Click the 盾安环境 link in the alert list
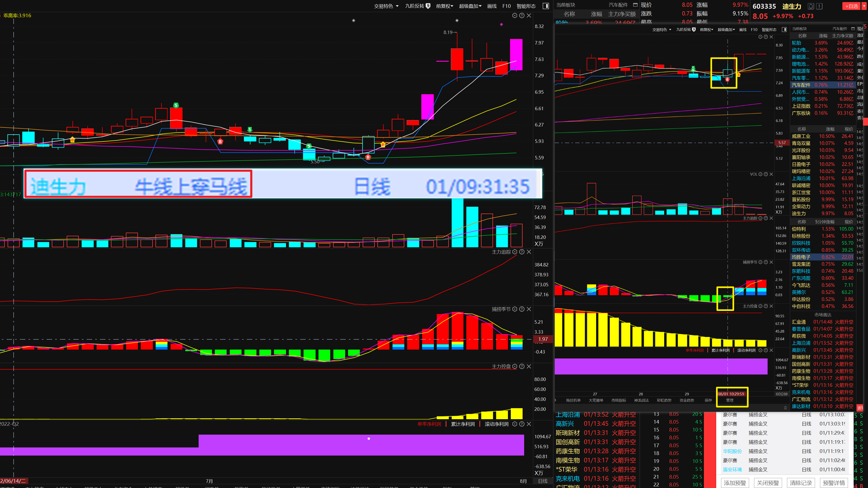This screenshot has height=488, width=868. pos(732,469)
